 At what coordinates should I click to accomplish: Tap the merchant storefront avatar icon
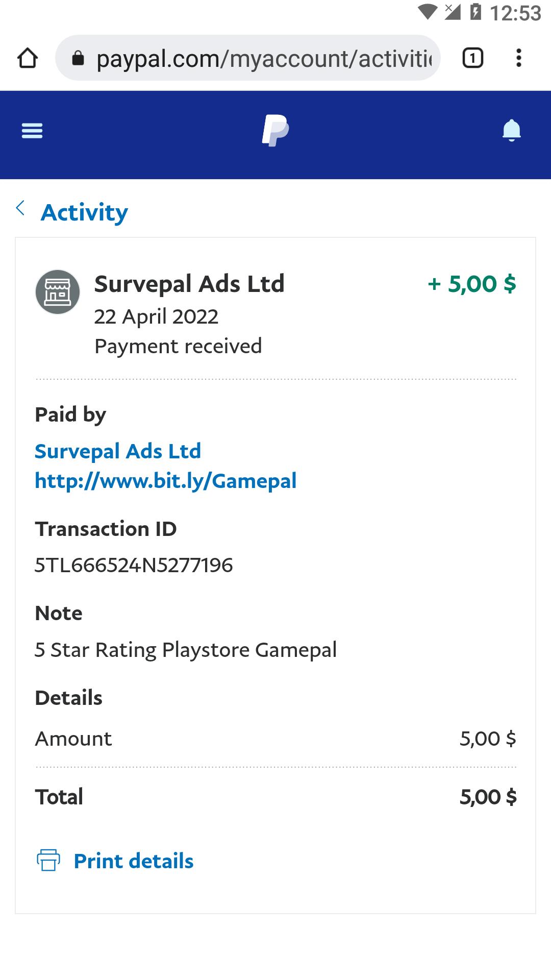58,292
